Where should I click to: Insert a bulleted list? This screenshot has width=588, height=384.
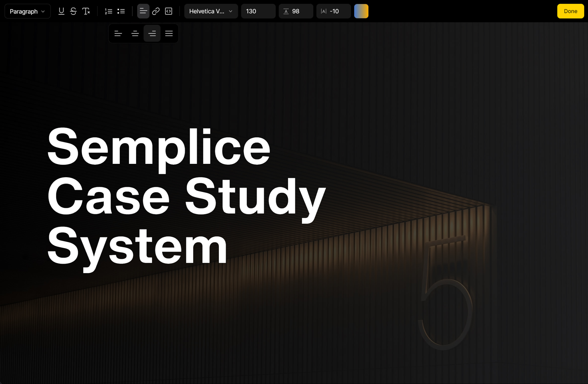[x=121, y=11]
